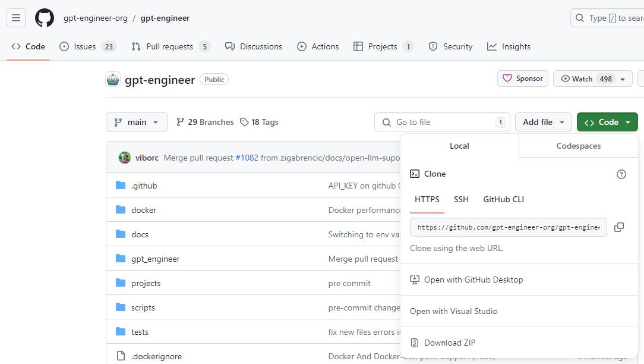Select the GitHub CLI clone option
Screen dimensions: 644x364
(x=503, y=199)
